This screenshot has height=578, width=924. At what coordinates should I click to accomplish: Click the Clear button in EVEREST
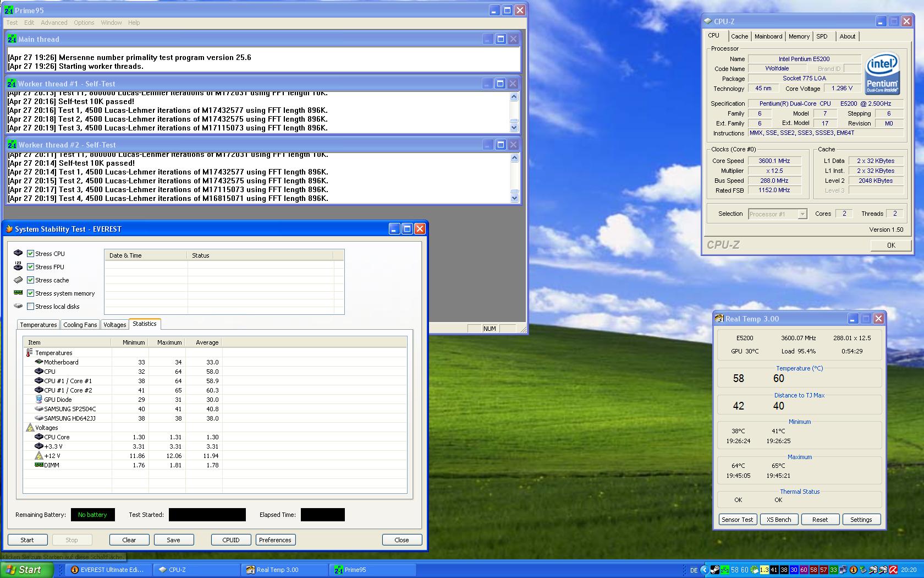(129, 540)
